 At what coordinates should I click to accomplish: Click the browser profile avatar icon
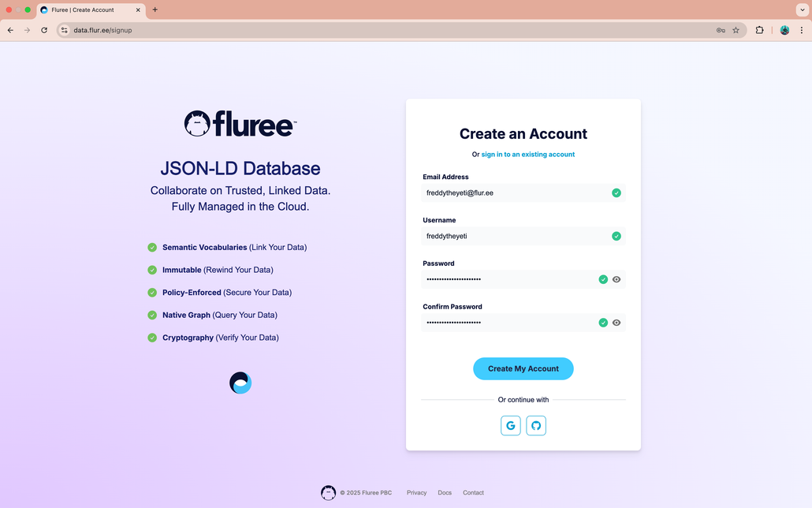784,30
